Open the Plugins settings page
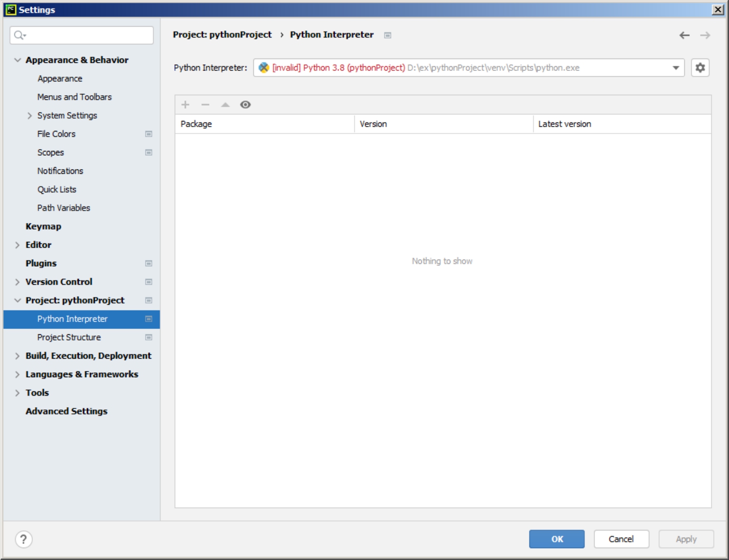The height and width of the screenshot is (560, 729). pos(41,263)
